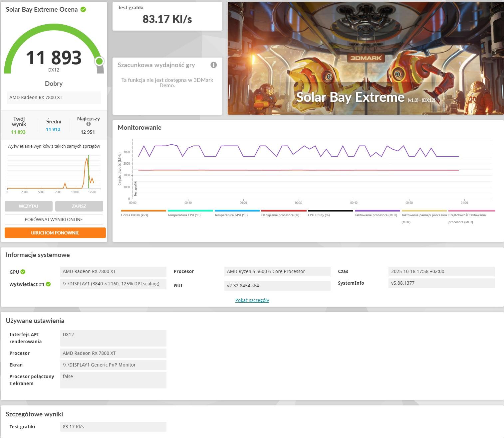Click the black CPU Utility legend swatch
This screenshot has height=438, width=504.
click(330, 211)
